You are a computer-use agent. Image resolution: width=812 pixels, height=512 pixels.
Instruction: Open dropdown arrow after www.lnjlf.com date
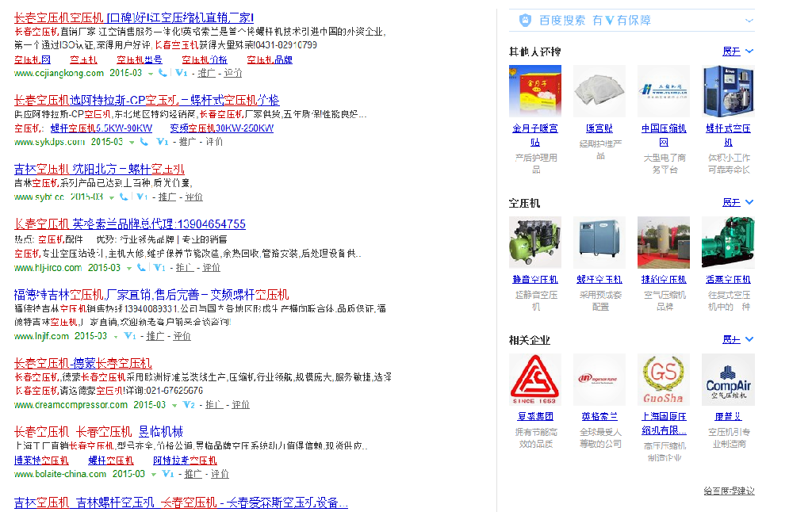click(116, 337)
